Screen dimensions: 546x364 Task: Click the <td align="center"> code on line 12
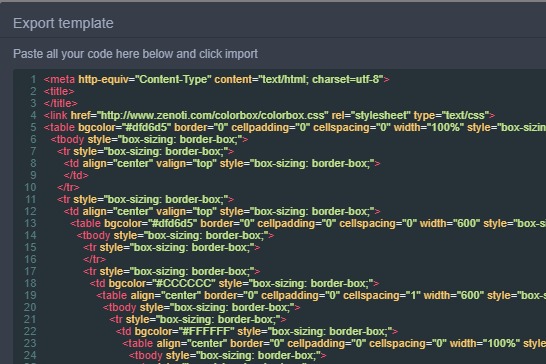coord(222,211)
